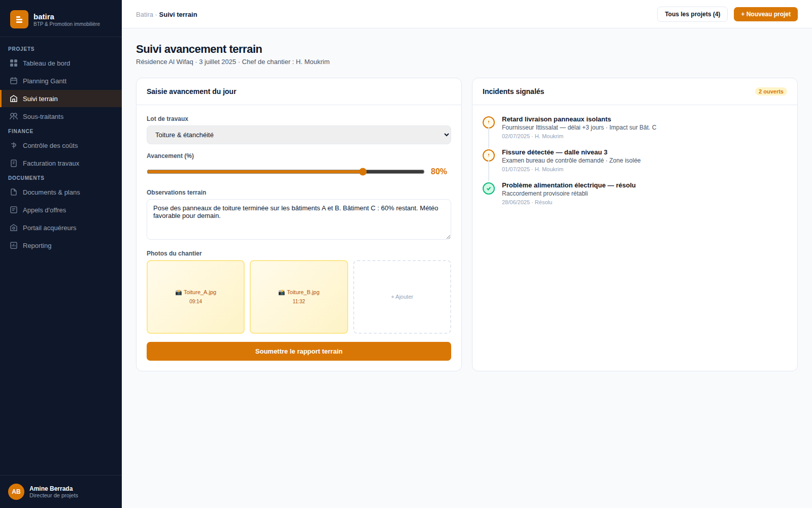Open the Toiture_A.jpg photo thumbnail
This screenshot has height=508, width=812.
point(196,297)
